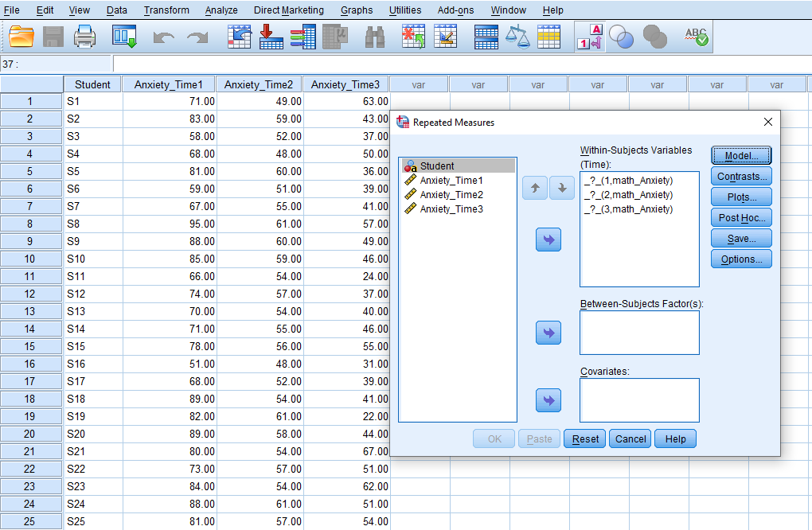The image size is (812, 530).
Task: Move variable down with the down arrow
Action: point(562,188)
